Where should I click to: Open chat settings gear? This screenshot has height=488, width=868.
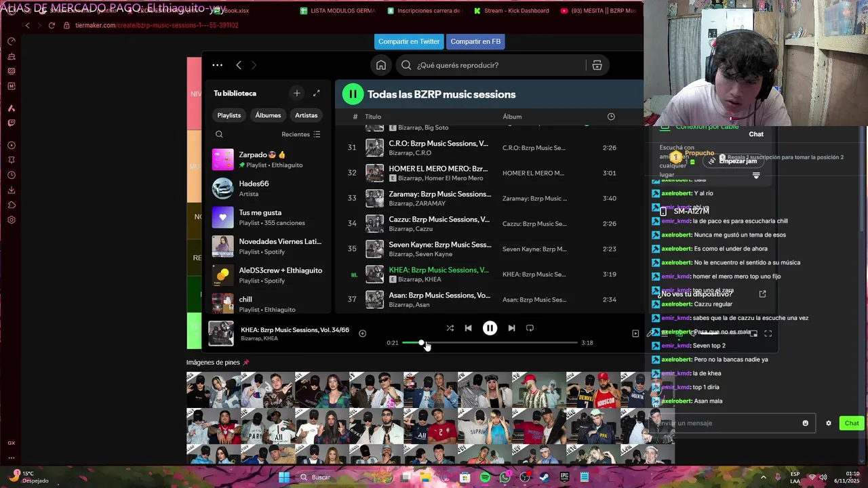pyautogui.click(x=828, y=423)
